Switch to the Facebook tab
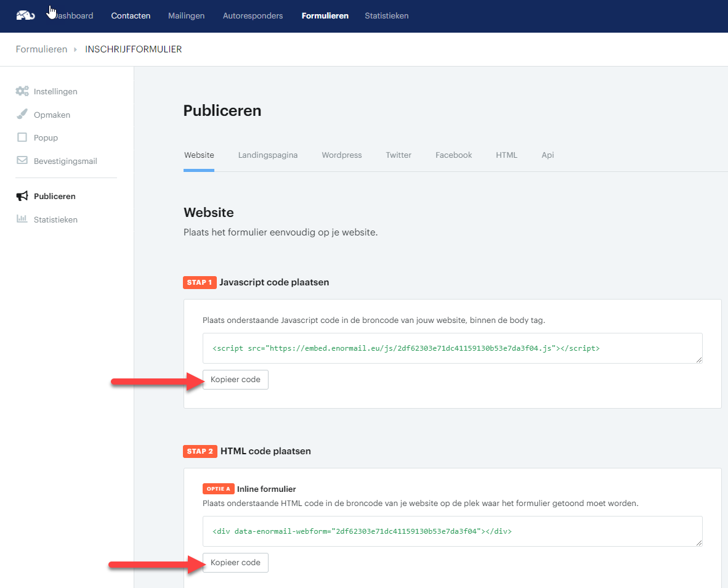The image size is (728, 588). (453, 155)
